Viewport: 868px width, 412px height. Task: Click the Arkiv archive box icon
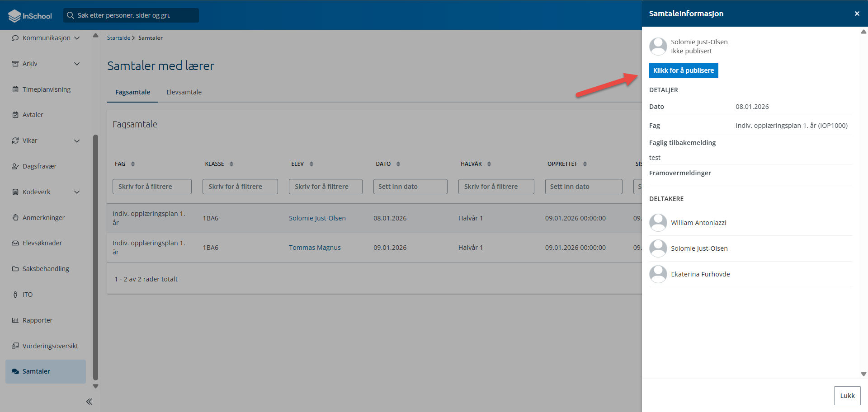[x=15, y=64]
